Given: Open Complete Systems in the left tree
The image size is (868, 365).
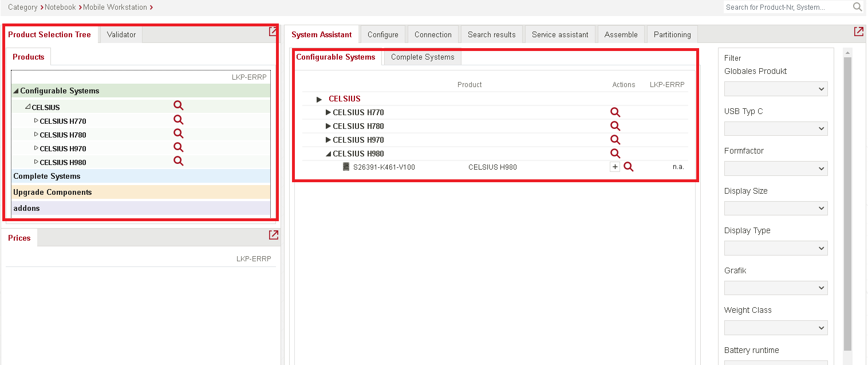Looking at the screenshot, I should [x=141, y=176].
